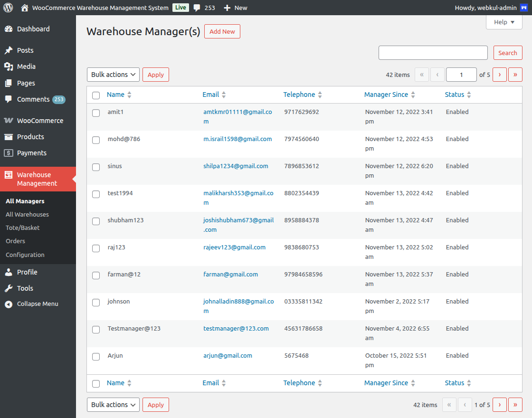The height and width of the screenshot is (418, 532).
Task: Click the Products box icon
Action: tap(9, 137)
